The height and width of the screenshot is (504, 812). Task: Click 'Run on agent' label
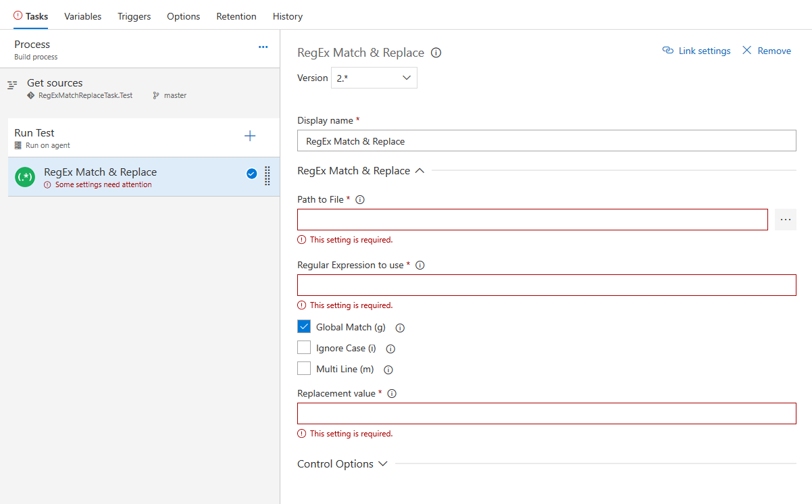pyautogui.click(x=48, y=145)
